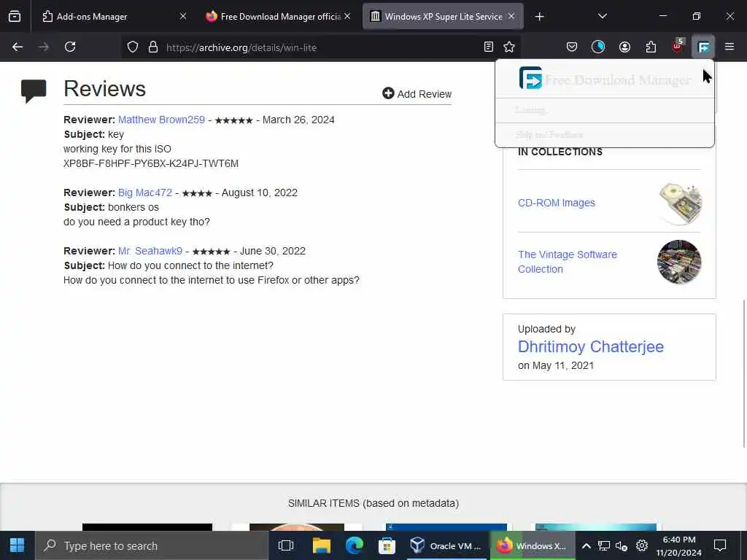Open the network tray icon
The height and width of the screenshot is (560, 747).
[604, 545]
